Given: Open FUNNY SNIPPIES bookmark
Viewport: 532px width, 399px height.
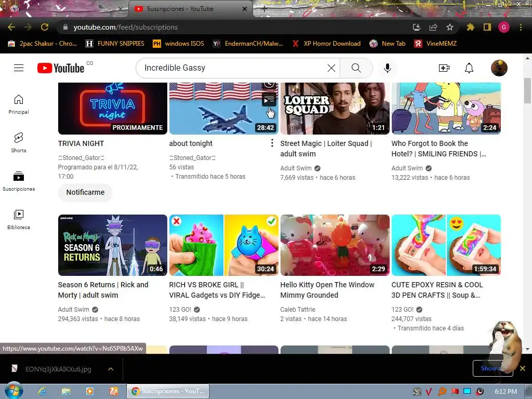Looking at the screenshot, I should 115,44.
